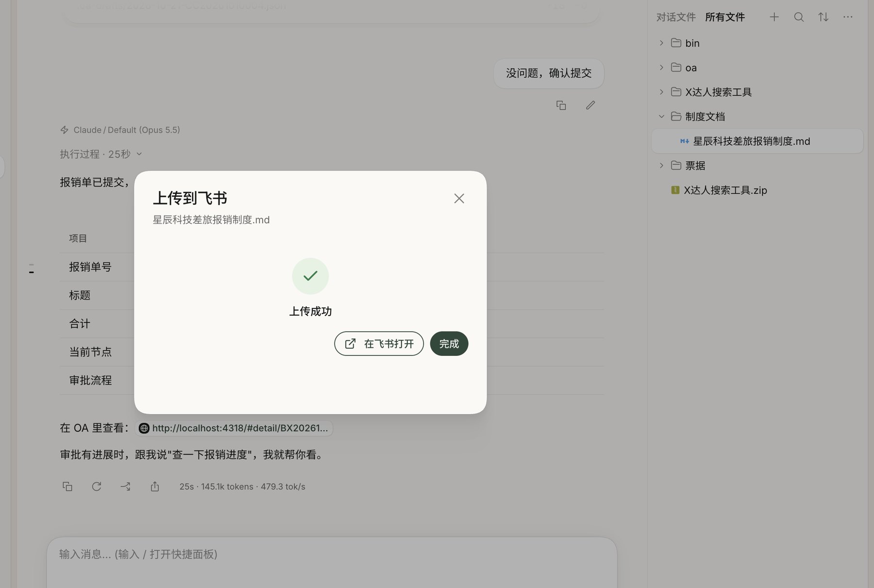Click the Claude / Default (Opus 5.5) label
The image size is (874, 588).
click(127, 130)
